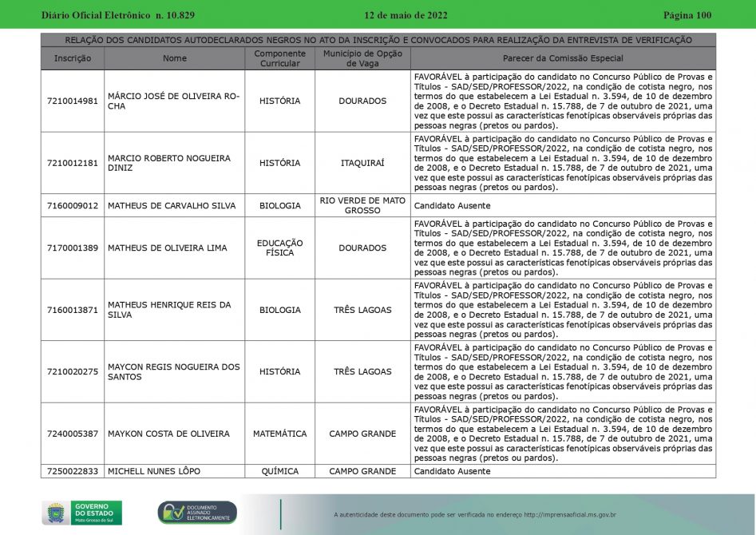Click the Município de Opção de Vaga header
The width and height of the screenshot is (756, 535).
point(362,58)
